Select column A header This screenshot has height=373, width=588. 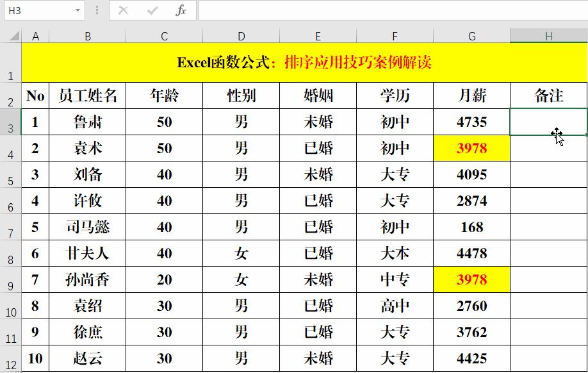click(x=35, y=36)
